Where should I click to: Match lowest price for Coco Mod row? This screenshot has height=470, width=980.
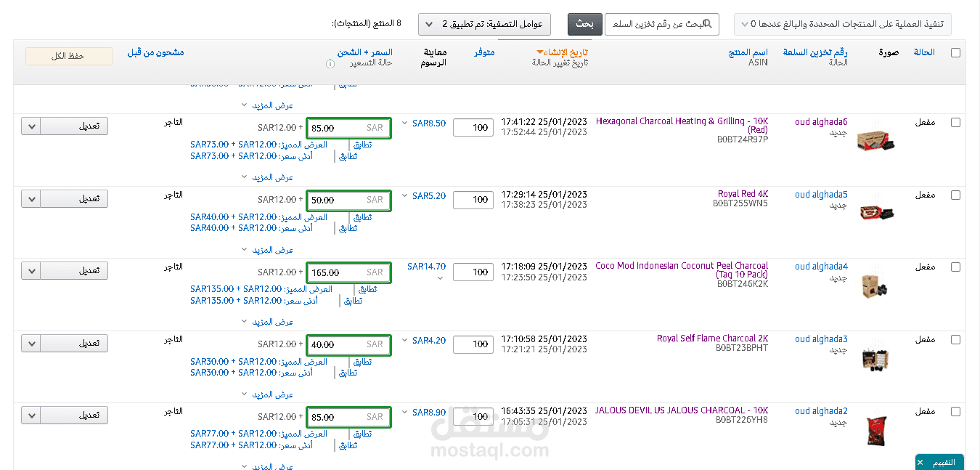click(x=352, y=301)
